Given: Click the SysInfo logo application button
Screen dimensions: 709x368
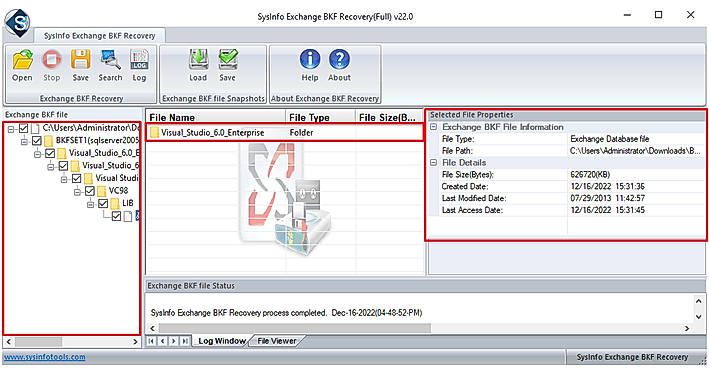Looking at the screenshot, I should (17, 23).
